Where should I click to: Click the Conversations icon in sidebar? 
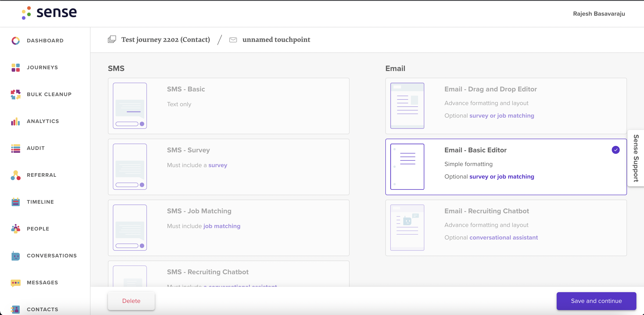tap(16, 256)
